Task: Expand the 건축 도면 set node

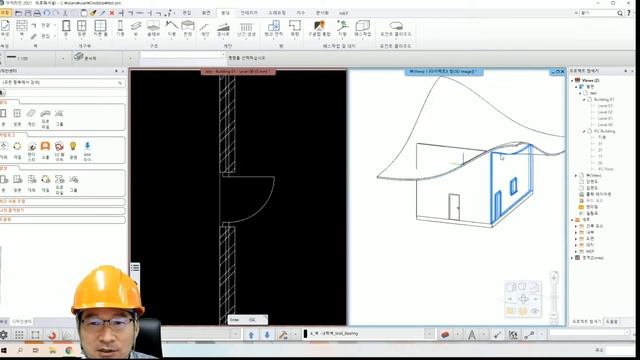Action: pos(576,226)
